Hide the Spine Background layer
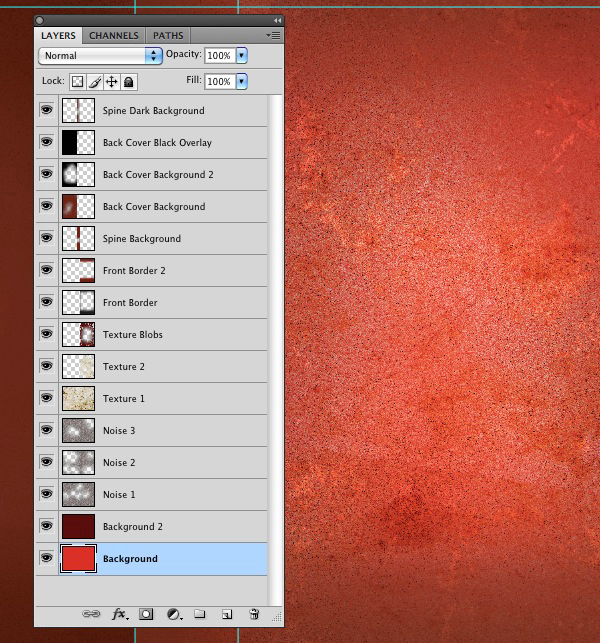 pyautogui.click(x=46, y=238)
